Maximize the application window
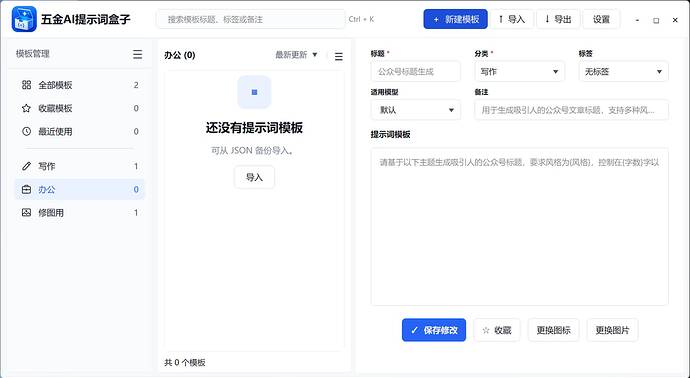Viewport: 690px width, 378px height. (656, 20)
